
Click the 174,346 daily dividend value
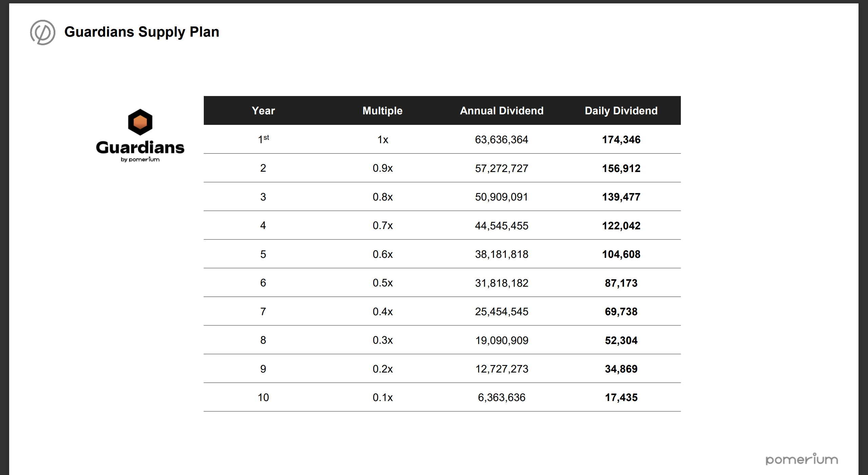(x=621, y=139)
